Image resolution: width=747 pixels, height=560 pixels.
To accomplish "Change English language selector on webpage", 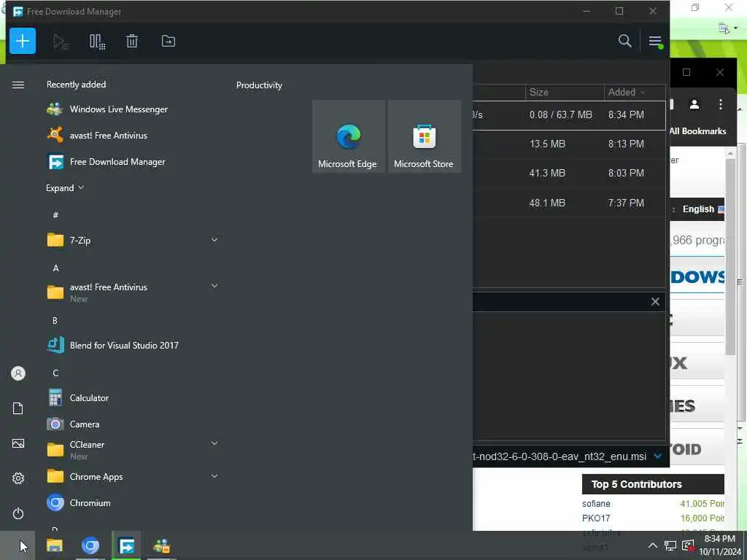I will [703, 209].
